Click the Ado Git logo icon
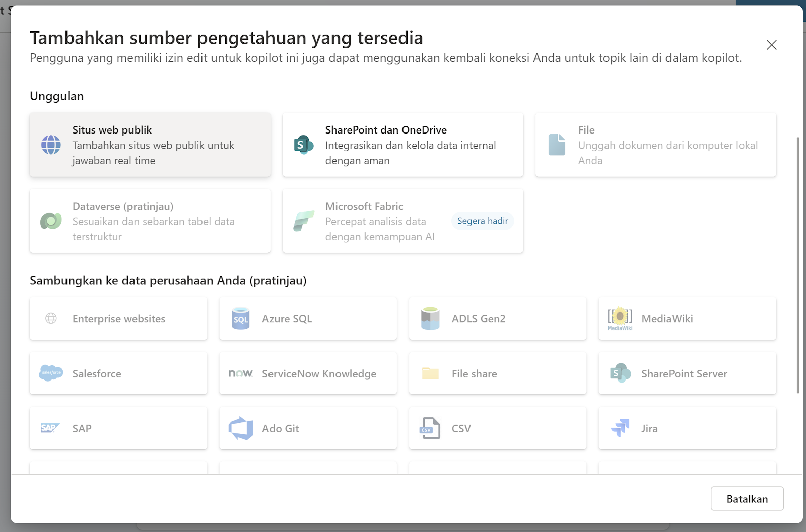 point(241,428)
